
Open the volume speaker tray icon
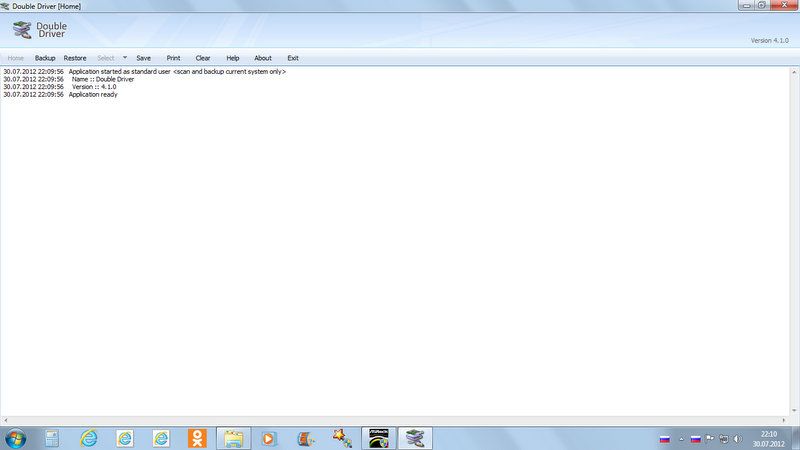(738, 439)
